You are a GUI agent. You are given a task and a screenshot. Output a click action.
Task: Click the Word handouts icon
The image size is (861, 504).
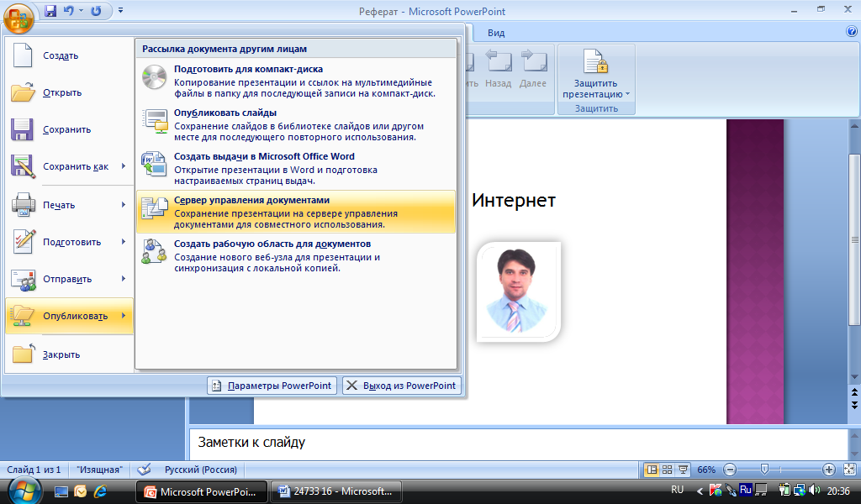tap(154, 165)
